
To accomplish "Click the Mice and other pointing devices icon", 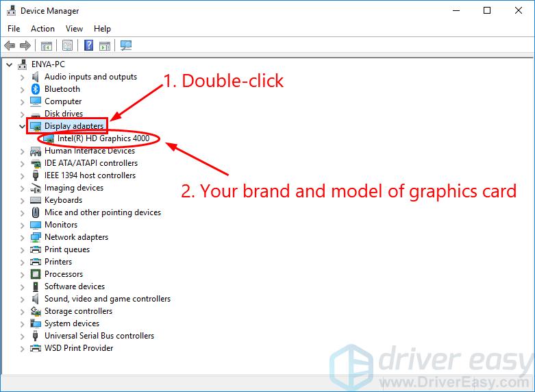I will (x=36, y=212).
